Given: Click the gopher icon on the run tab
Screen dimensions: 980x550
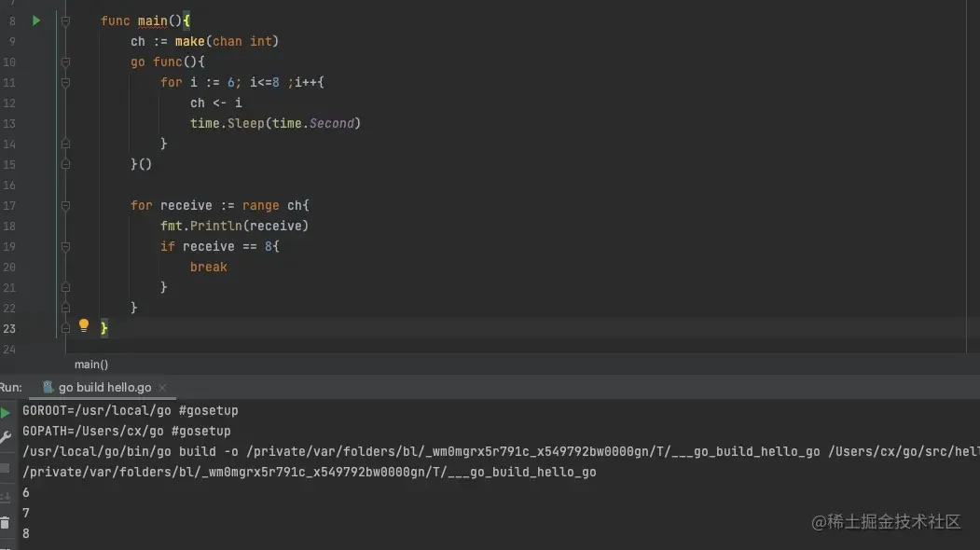Looking at the screenshot, I should [48, 387].
